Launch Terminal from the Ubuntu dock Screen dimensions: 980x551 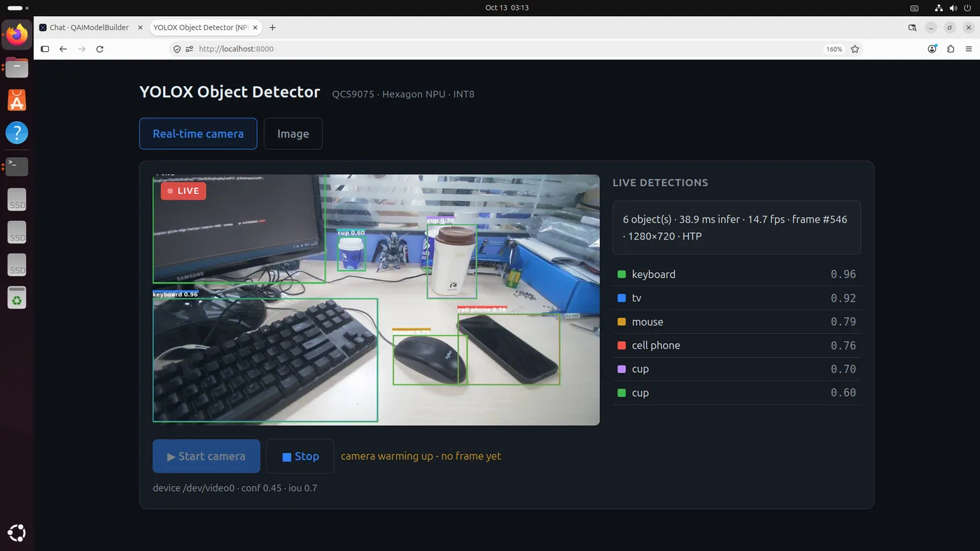click(17, 166)
